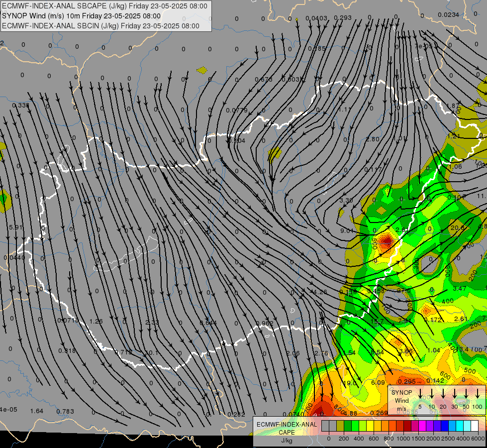The height and width of the screenshot is (448, 487).
Task: Click the map value 1.26
Action: coord(96,321)
